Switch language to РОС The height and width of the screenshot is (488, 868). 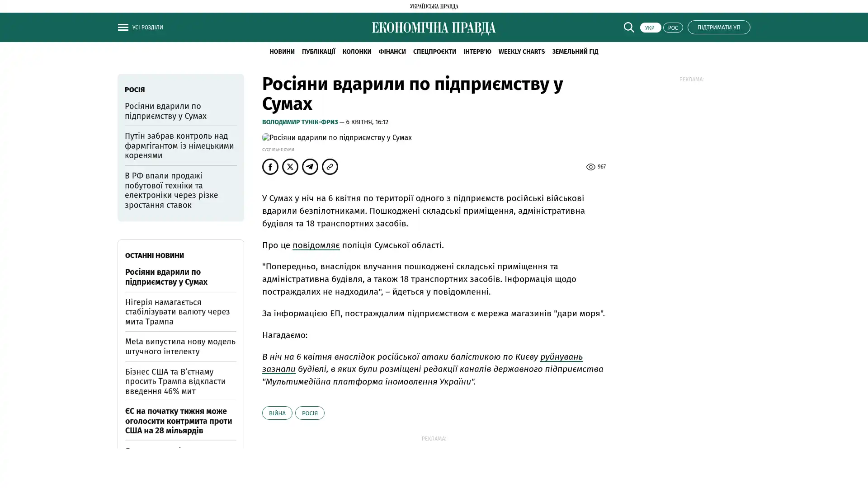click(673, 28)
